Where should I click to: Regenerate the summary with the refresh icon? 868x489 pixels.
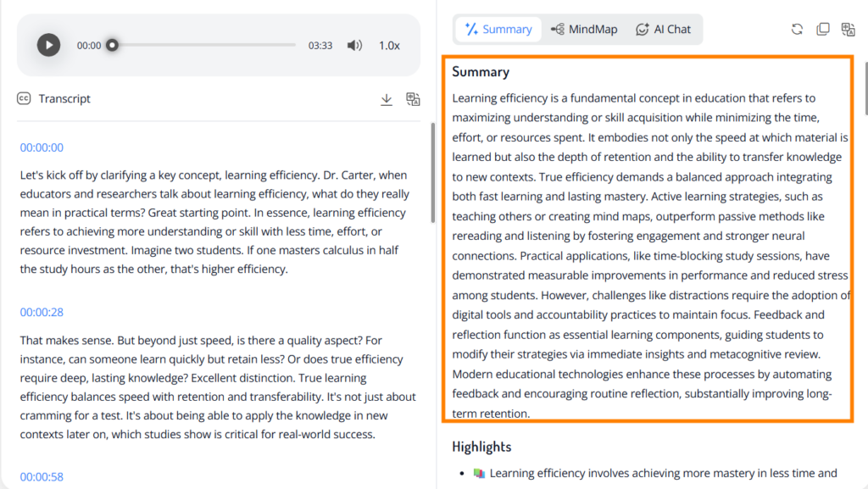pos(797,30)
